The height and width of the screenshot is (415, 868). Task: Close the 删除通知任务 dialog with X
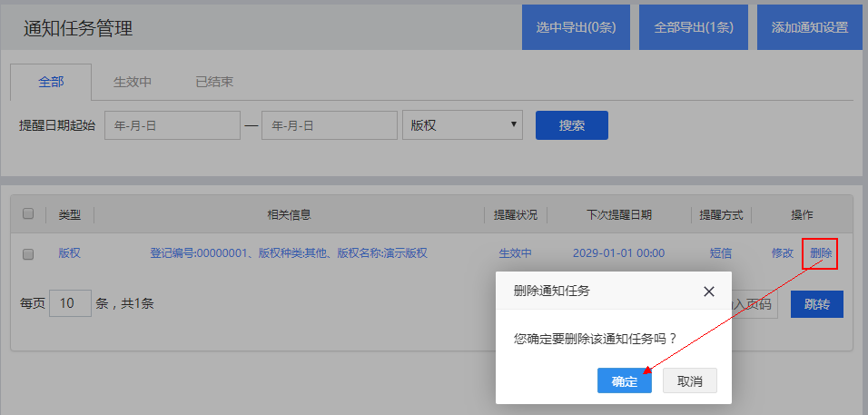click(x=709, y=291)
